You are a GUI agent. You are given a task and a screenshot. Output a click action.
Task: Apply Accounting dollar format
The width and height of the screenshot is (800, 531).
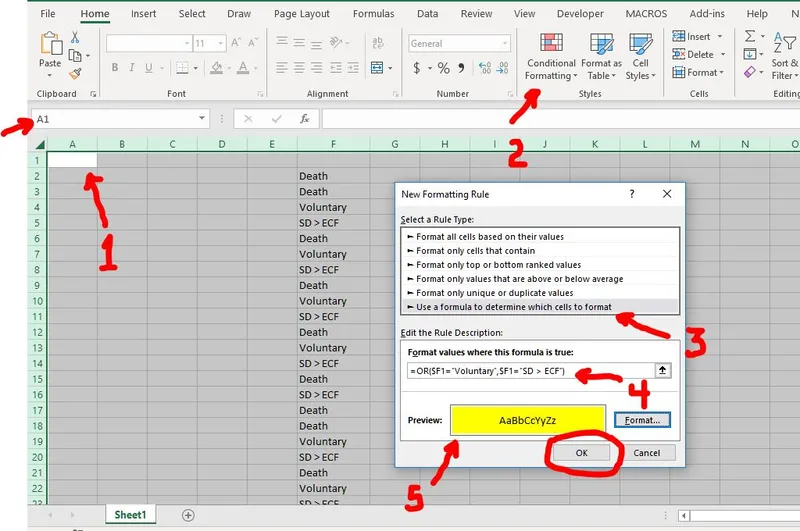(417, 68)
